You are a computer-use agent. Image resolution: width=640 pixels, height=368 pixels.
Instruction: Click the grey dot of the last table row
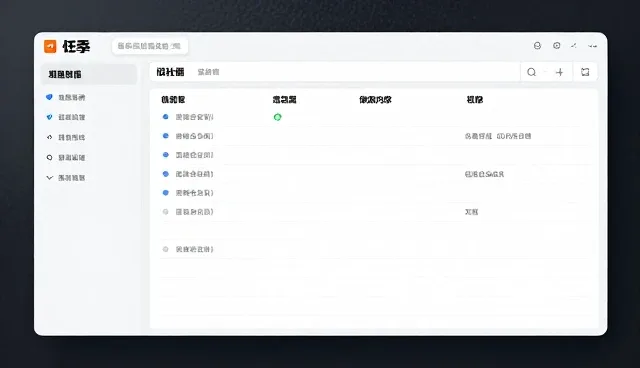165,249
